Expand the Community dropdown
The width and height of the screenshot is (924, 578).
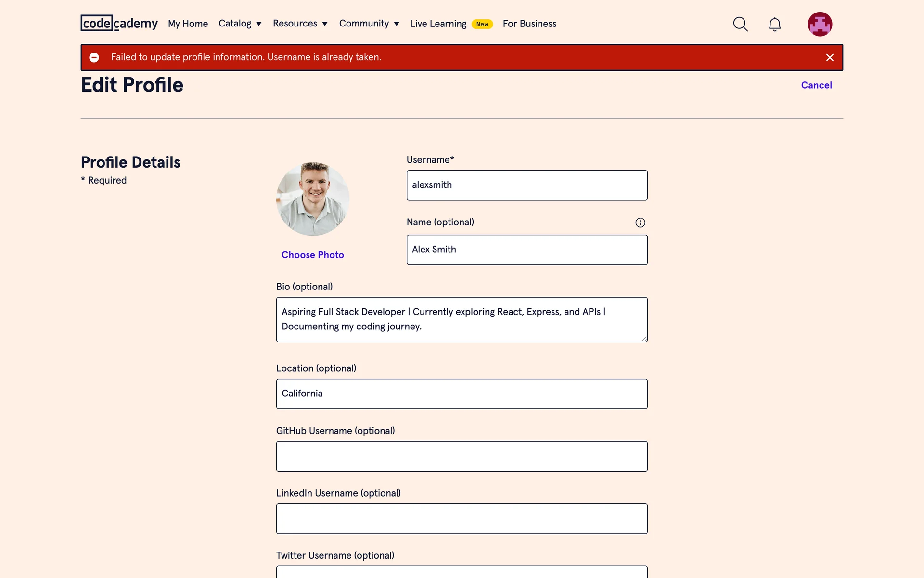[x=369, y=24]
